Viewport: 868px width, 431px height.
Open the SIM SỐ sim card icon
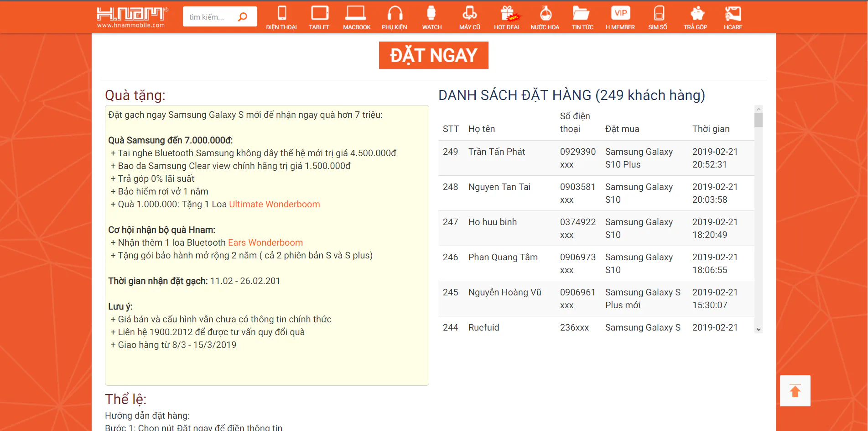click(659, 13)
